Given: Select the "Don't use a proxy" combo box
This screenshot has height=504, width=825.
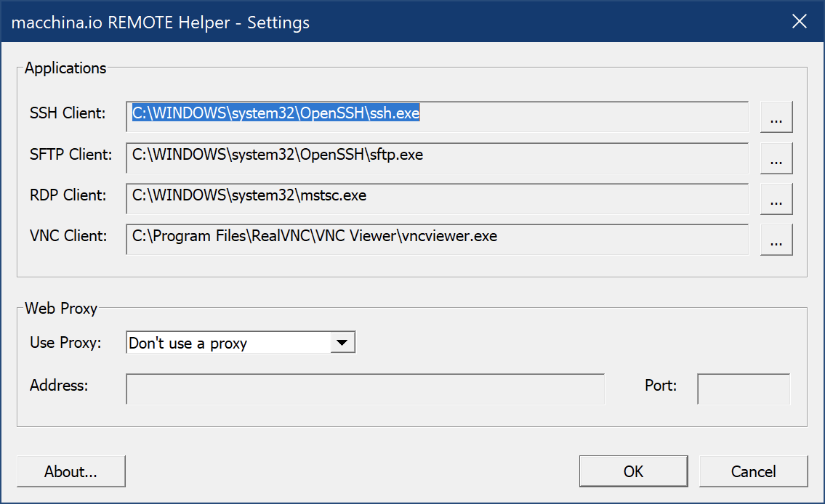Looking at the screenshot, I should [x=241, y=343].
